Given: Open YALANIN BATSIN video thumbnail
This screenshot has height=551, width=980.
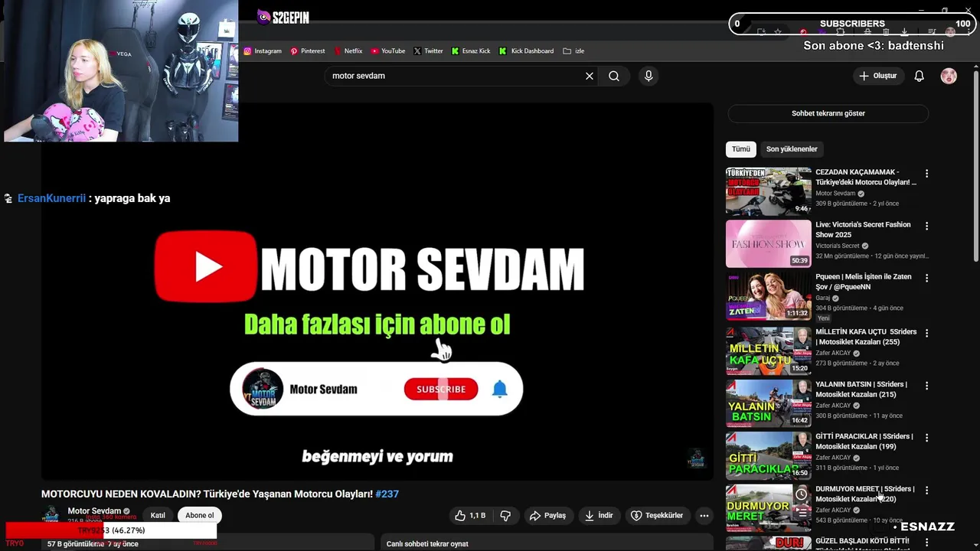Looking at the screenshot, I should 768,403.
